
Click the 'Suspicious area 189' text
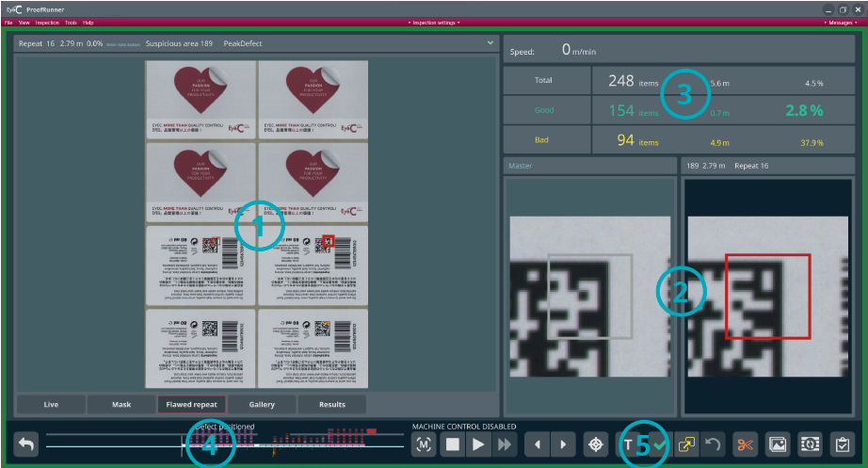coord(179,43)
